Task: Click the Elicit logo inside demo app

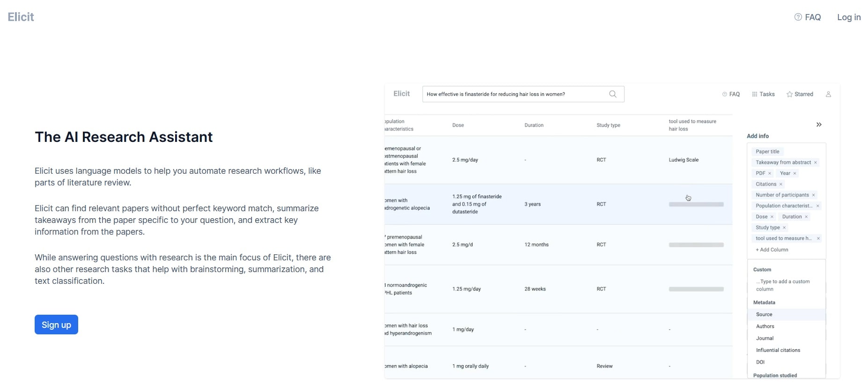Action: pos(402,94)
